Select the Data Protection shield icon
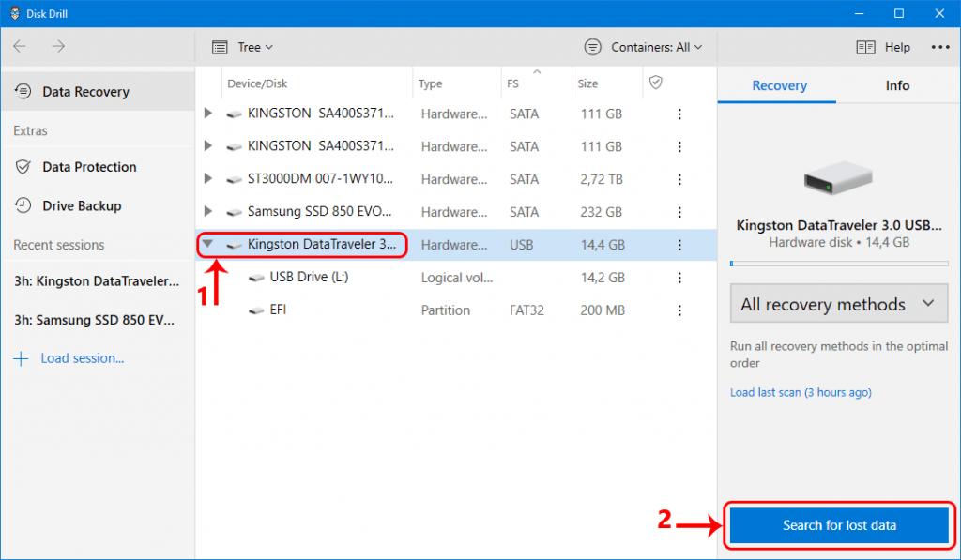 pyautogui.click(x=21, y=167)
